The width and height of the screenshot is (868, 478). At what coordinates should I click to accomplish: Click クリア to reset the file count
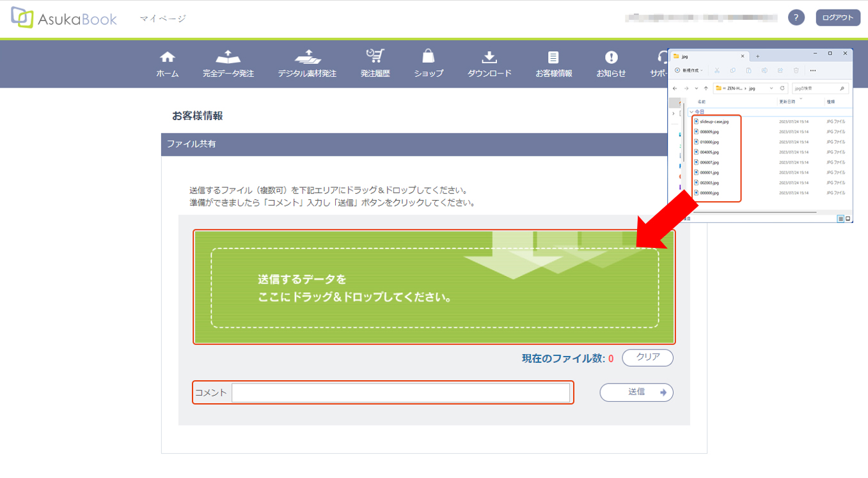[647, 358]
